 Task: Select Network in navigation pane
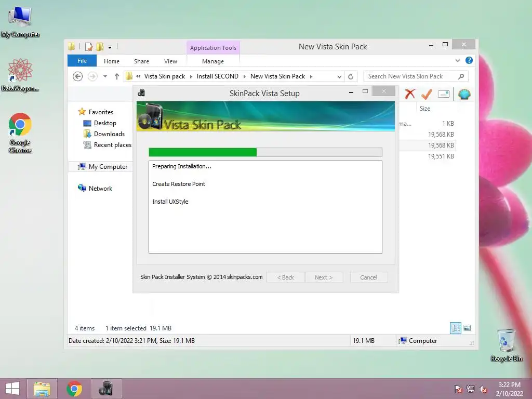[x=100, y=188]
